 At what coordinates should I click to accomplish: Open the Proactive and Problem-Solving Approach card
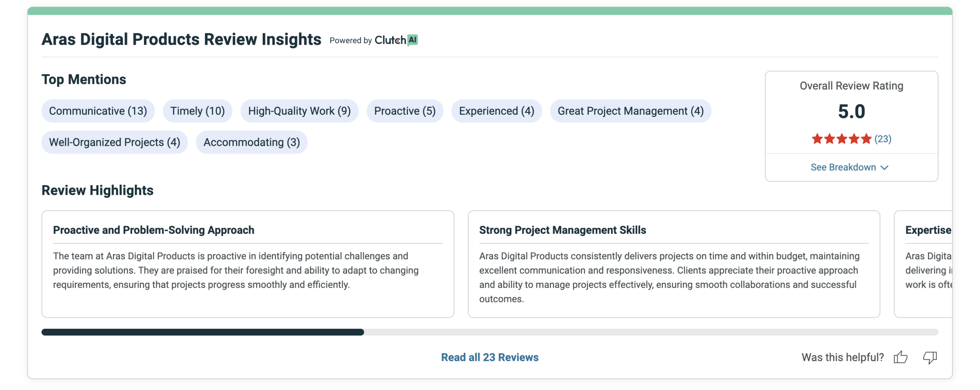pyautogui.click(x=247, y=264)
